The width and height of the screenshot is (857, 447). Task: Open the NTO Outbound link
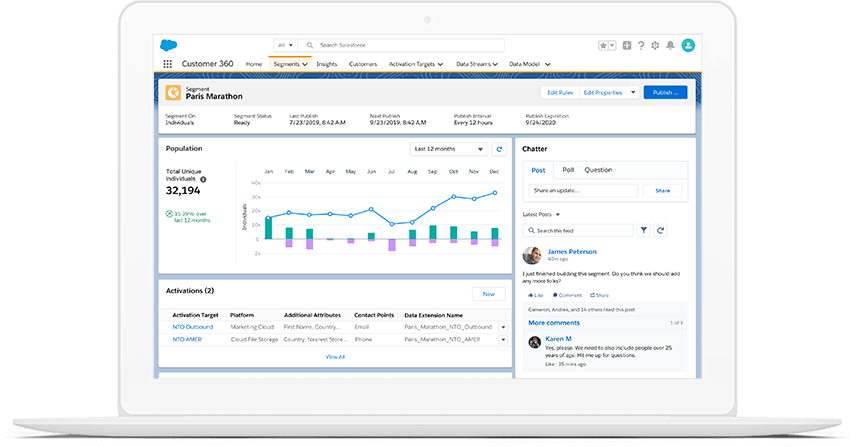click(192, 327)
